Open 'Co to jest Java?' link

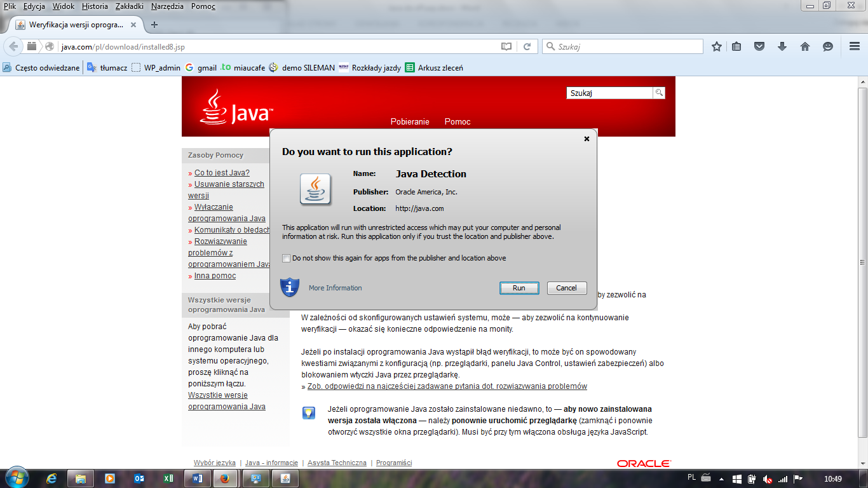[222, 173]
